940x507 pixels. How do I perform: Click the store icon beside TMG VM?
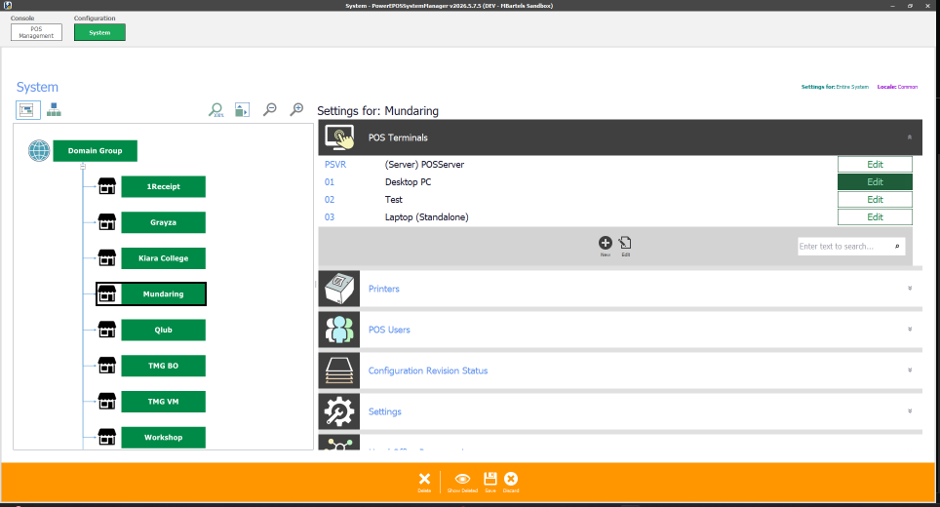[107, 402]
